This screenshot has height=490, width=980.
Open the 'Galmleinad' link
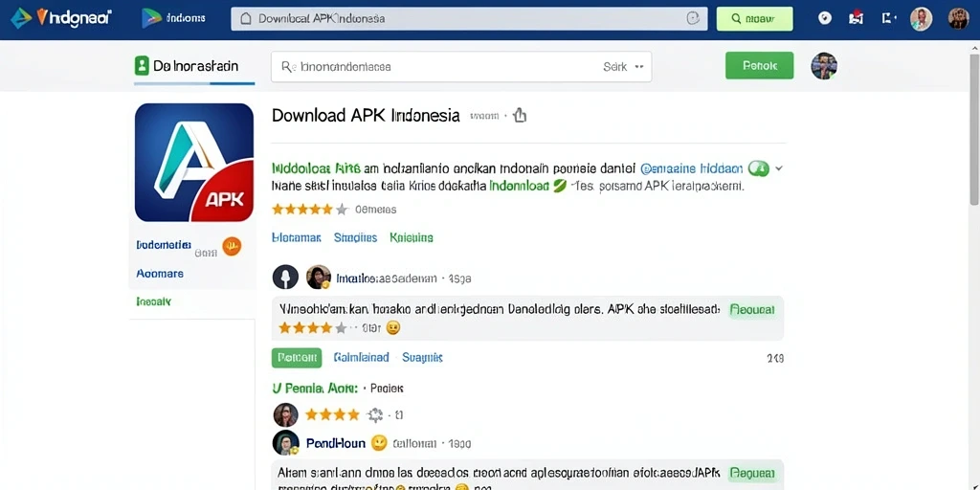click(361, 358)
